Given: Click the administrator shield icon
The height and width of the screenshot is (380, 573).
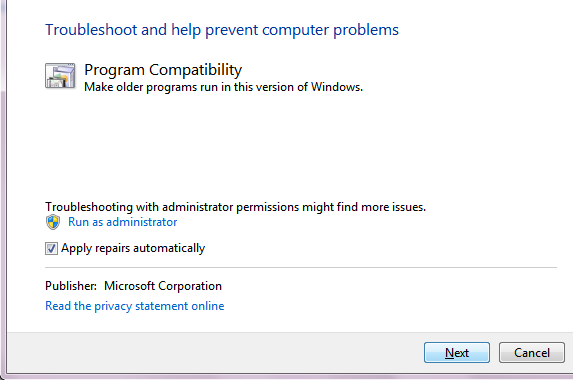Looking at the screenshot, I should point(53,222).
